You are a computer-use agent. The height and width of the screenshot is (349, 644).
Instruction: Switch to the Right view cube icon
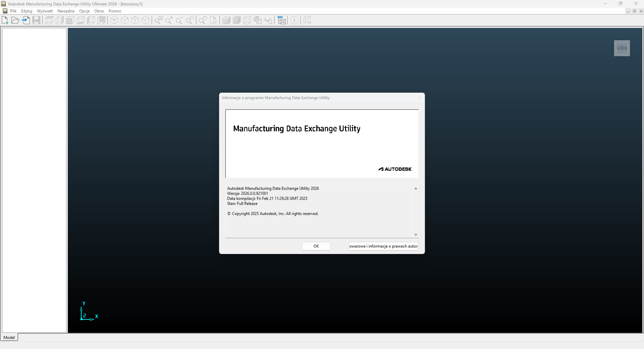[x=60, y=20]
